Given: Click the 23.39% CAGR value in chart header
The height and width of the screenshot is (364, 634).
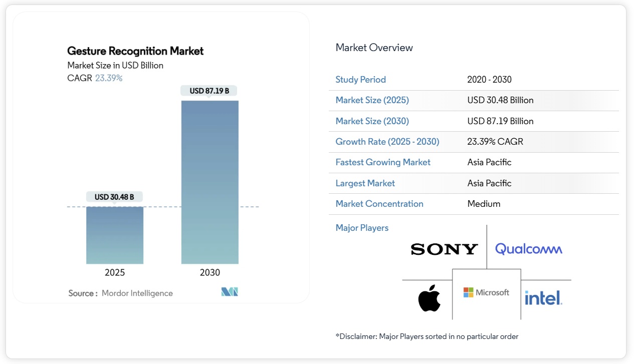Looking at the screenshot, I should (109, 78).
